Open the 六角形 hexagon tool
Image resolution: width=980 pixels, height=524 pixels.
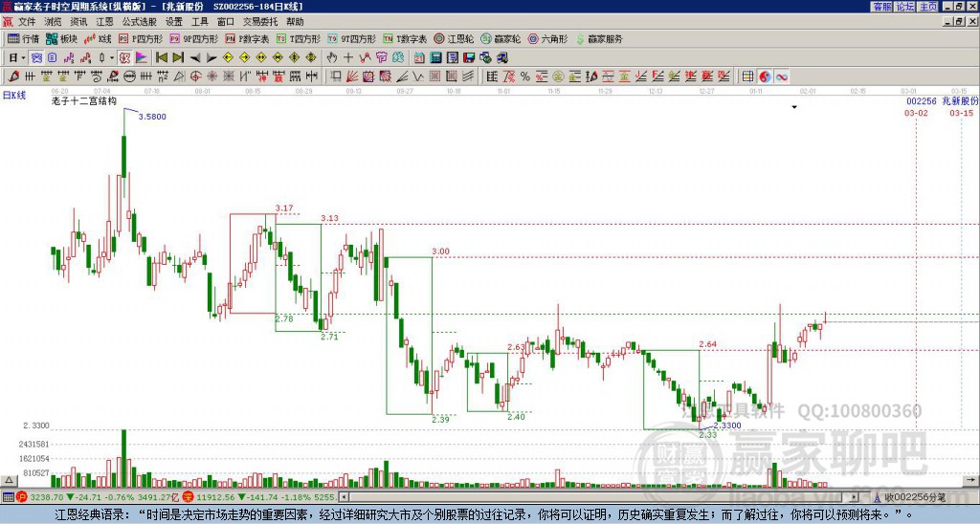pos(547,38)
